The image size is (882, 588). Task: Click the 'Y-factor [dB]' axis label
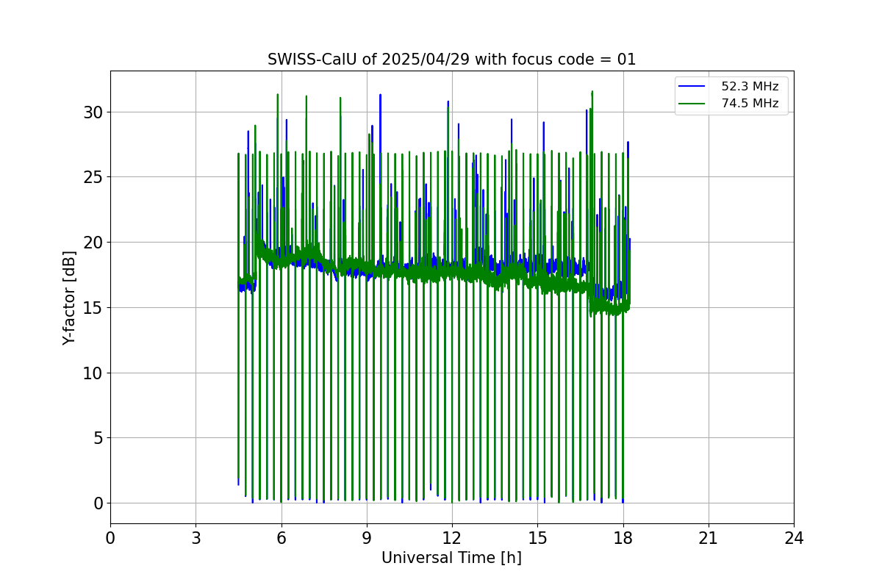coord(69,298)
